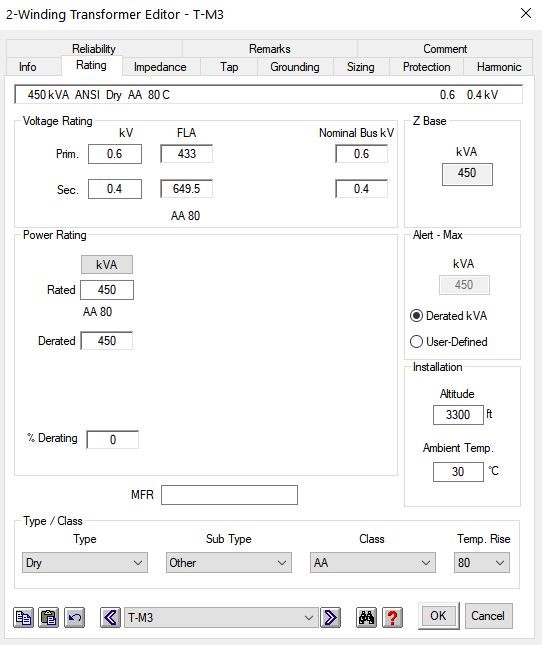Viewport: 542px width, 645px height.
Task: Select the Rating tab
Action: [91, 65]
